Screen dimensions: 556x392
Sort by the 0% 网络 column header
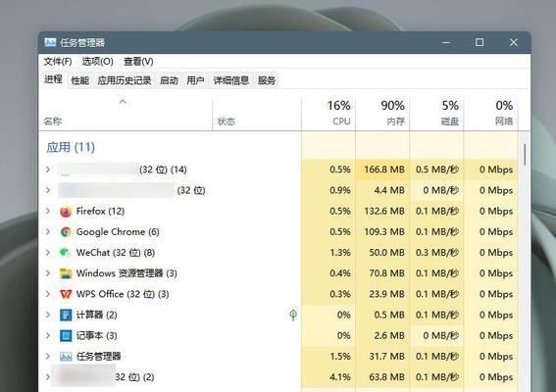pyautogui.click(x=490, y=114)
